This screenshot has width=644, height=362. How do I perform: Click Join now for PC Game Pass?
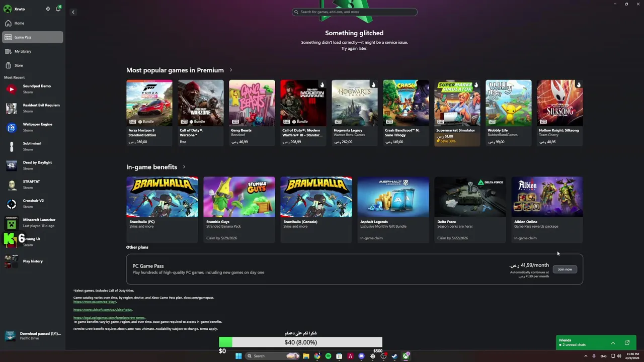(x=565, y=269)
